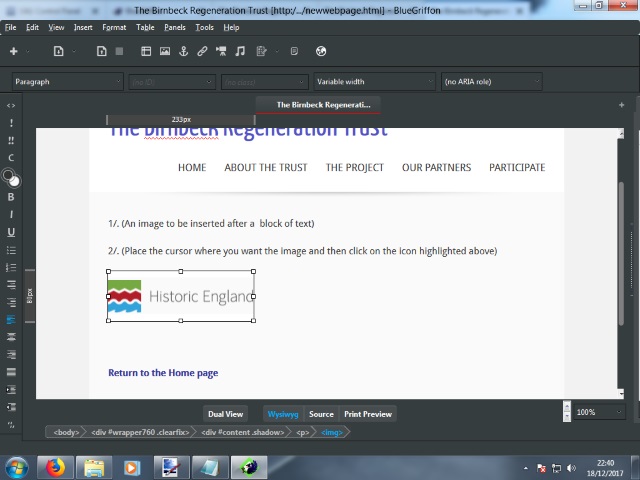640x480 pixels.
Task: Open the Paragraph format dropdown
Action: click(68, 82)
